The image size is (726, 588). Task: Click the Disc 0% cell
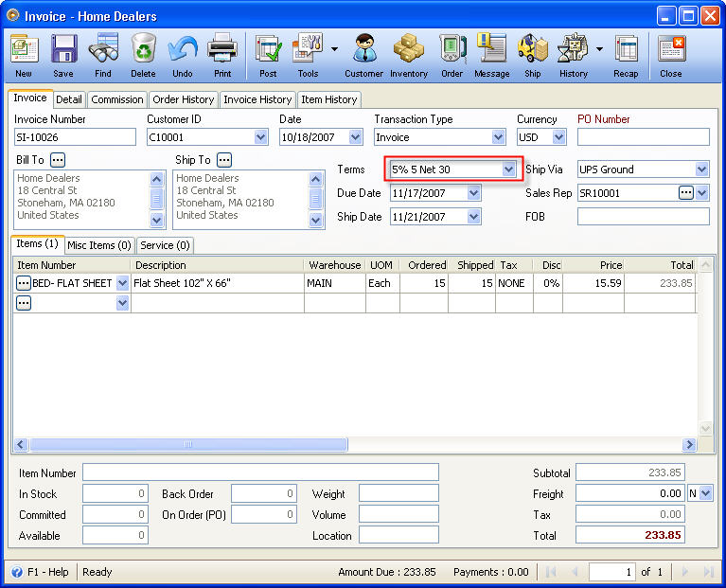click(548, 283)
